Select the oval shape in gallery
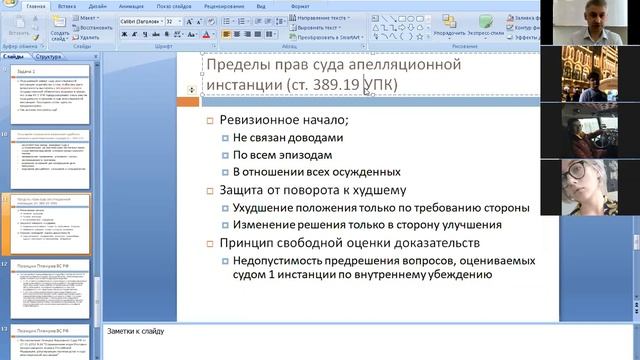 point(411,18)
